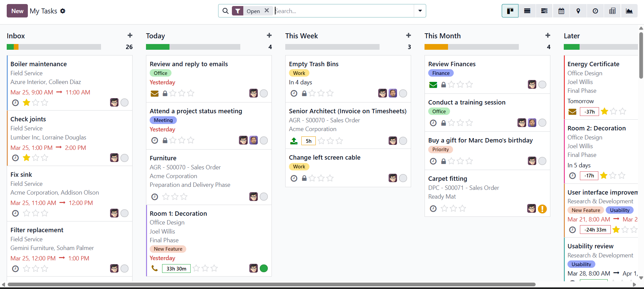
Task: Open the Furniture task card title
Action: (163, 158)
